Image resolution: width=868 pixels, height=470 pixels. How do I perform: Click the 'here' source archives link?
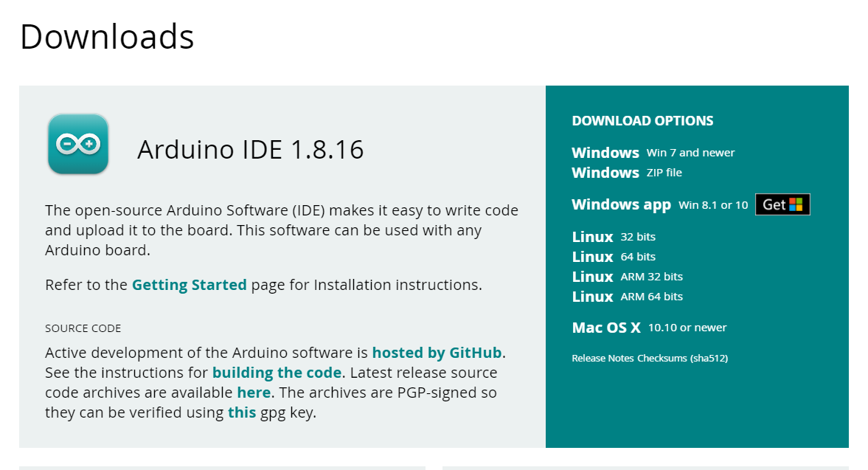pos(254,393)
